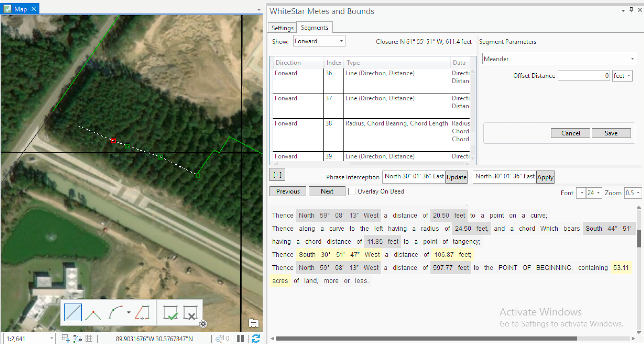The width and height of the screenshot is (644, 344).
Task: Close the WhiteStar Metes and Bounds pane
Action: pyautogui.click(x=640, y=10)
